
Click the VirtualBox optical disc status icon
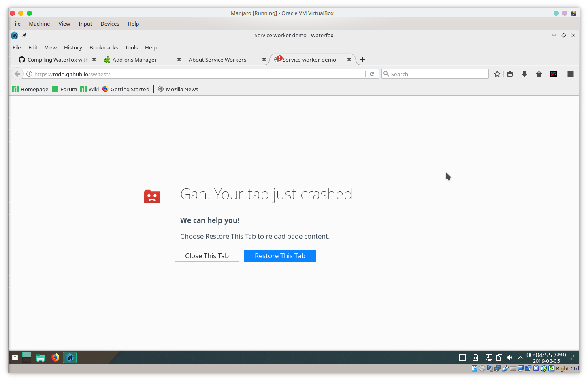482,368
